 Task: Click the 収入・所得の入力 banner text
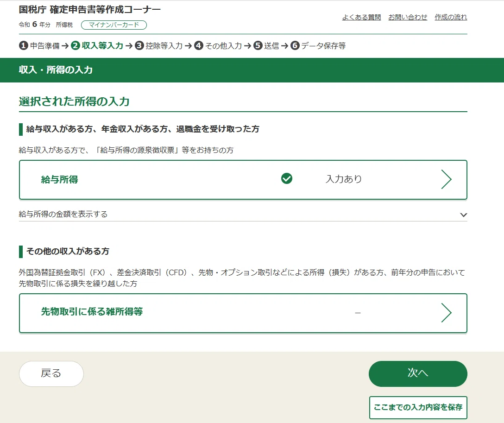(x=56, y=70)
